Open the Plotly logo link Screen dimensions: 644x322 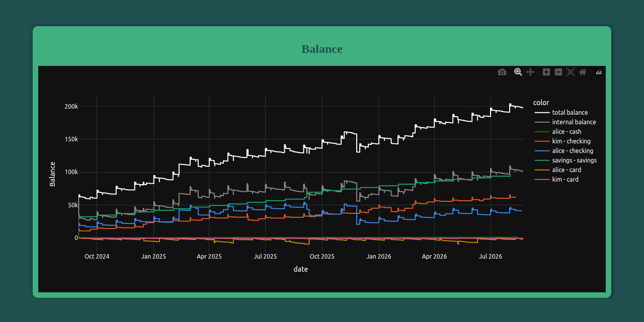tap(599, 72)
